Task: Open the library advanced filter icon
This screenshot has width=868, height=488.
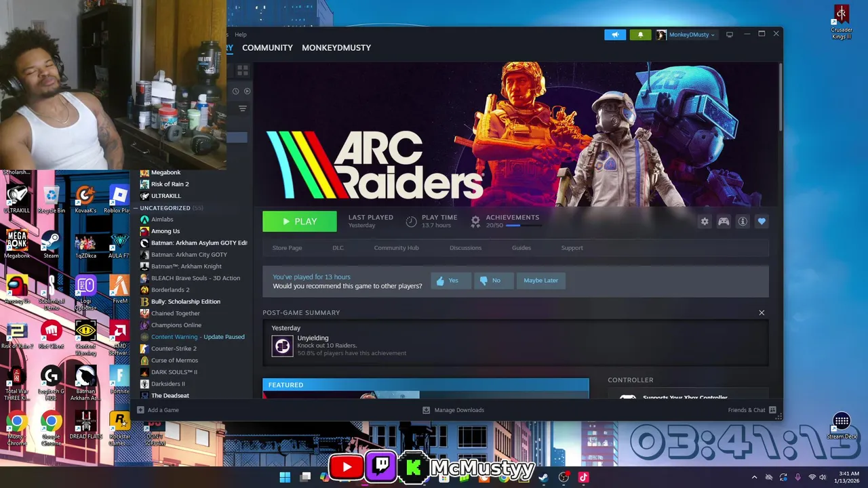Action: tap(242, 108)
